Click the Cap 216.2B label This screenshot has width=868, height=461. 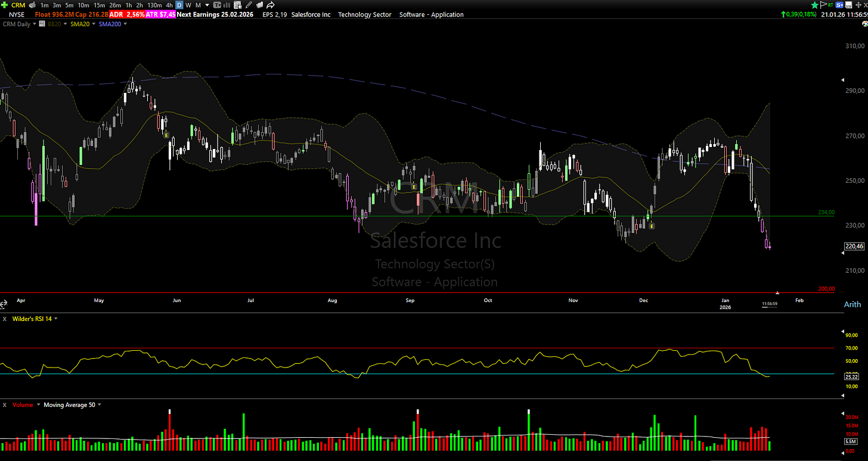pyautogui.click(x=92, y=14)
